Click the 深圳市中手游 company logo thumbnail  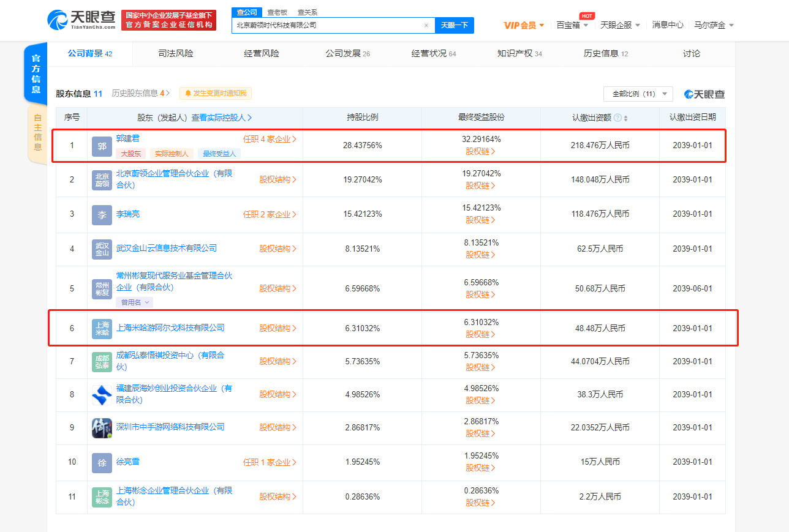pyautogui.click(x=102, y=428)
